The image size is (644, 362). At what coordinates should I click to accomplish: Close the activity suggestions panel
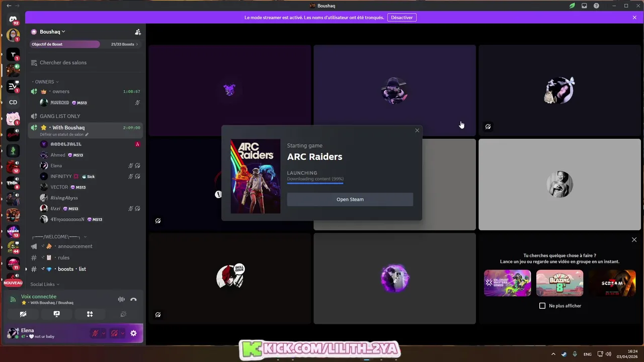coord(634,240)
